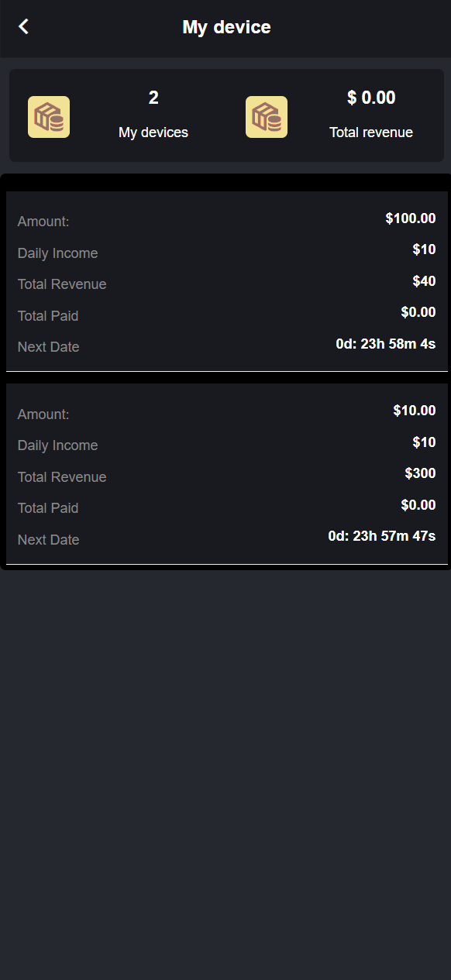Tap the $100.00 amount of first device
The width and height of the screenshot is (451, 980).
coord(411,218)
